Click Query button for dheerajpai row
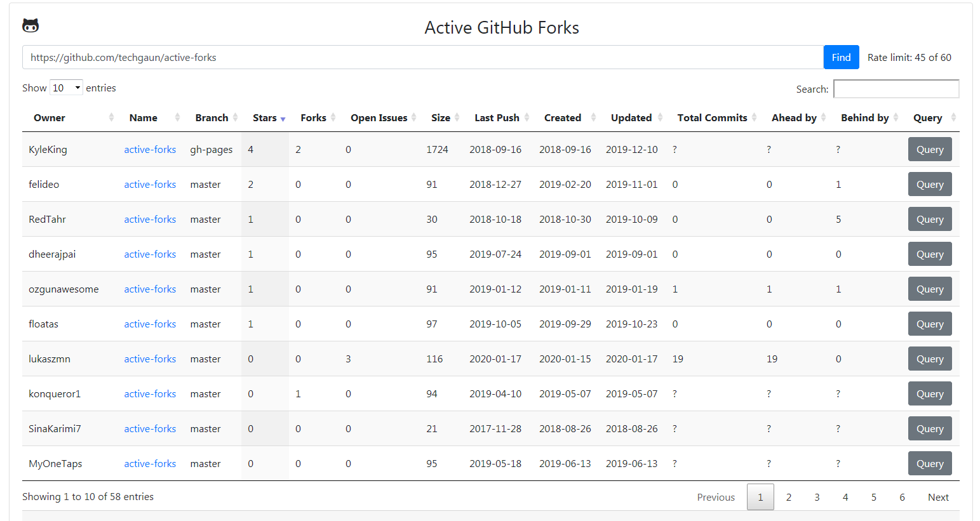 click(x=930, y=254)
